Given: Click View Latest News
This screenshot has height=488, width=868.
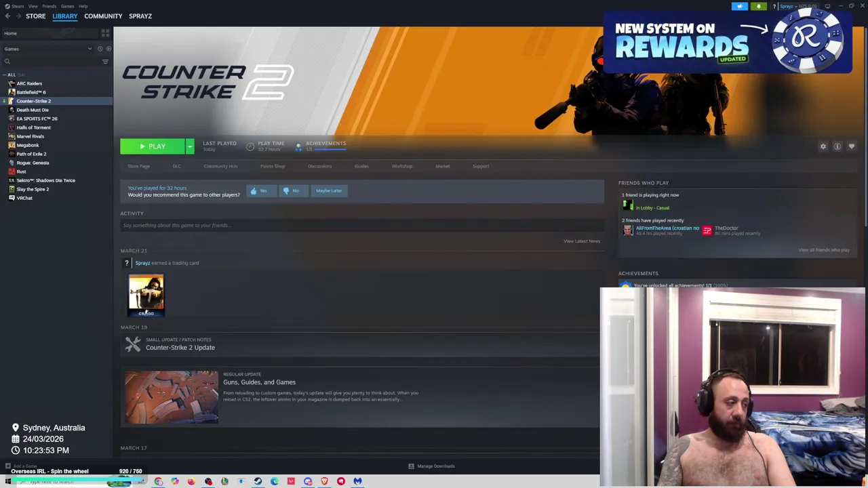Looking at the screenshot, I should click(x=582, y=241).
